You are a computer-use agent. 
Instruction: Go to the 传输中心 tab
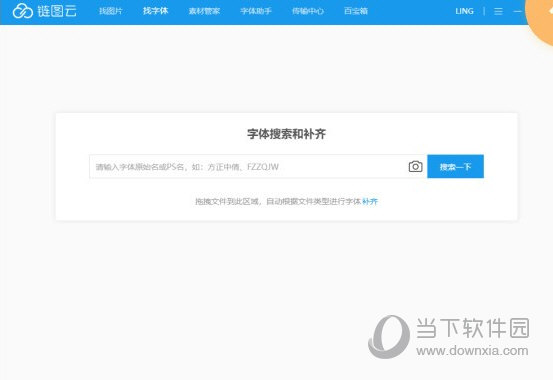tap(308, 11)
